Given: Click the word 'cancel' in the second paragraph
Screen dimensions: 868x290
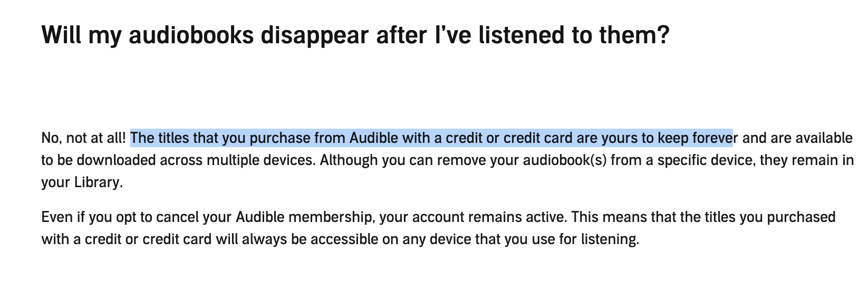Looking at the screenshot, I should point(181,217).
